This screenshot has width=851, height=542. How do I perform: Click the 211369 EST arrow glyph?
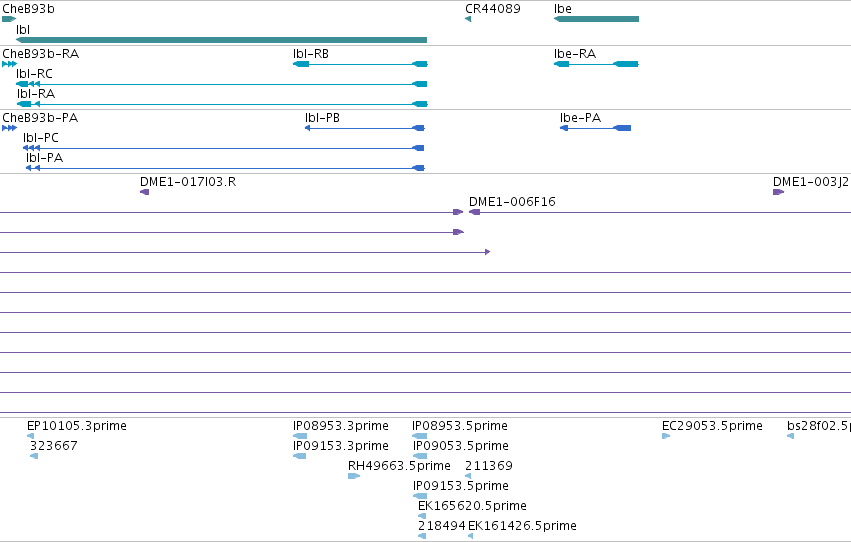(468, 476)
